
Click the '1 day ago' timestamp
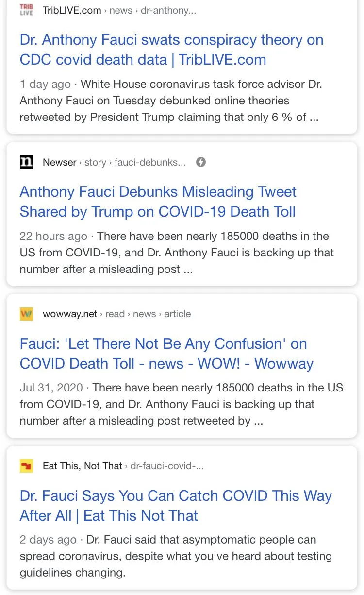click(x=45, y=84)
